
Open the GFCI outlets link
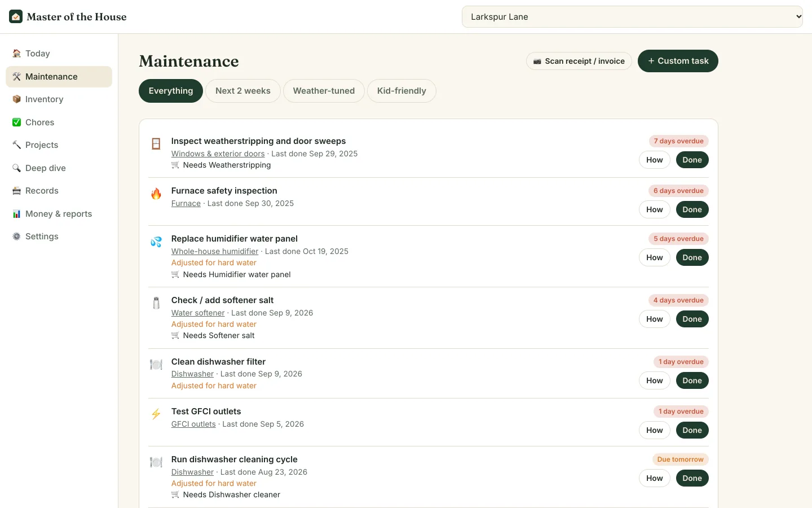point(193,424)
